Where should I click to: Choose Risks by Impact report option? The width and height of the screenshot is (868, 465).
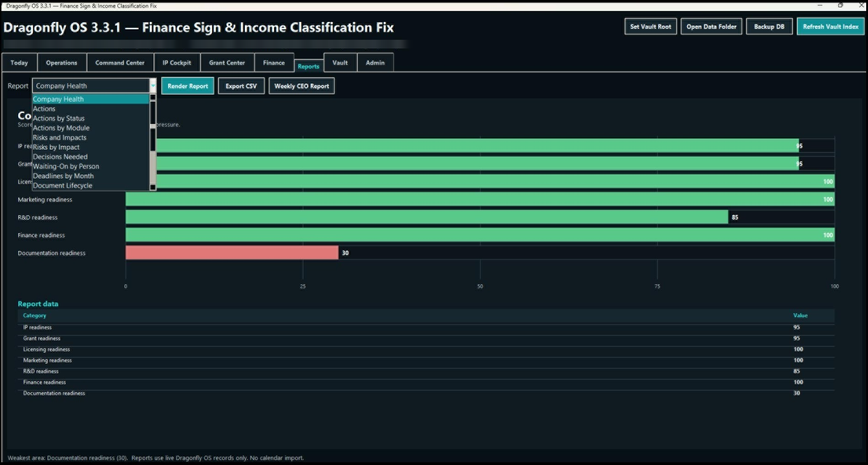90,147
